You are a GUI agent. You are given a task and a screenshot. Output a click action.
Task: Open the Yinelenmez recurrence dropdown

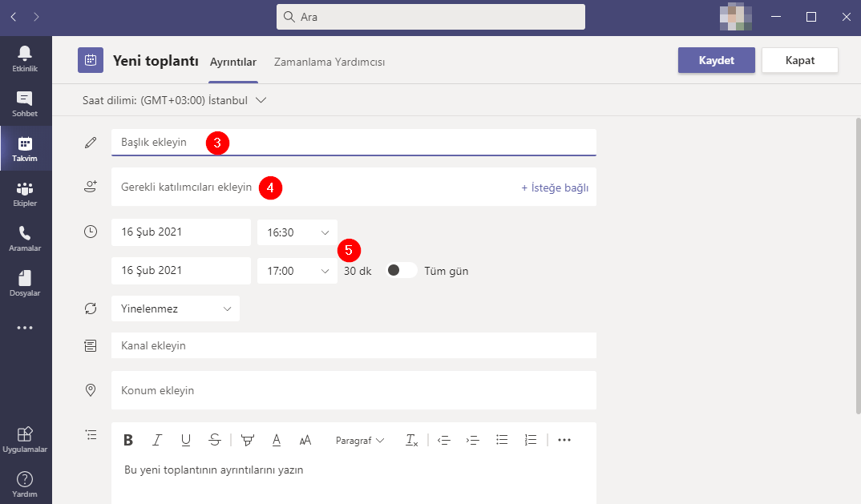[x=176, y=308]
